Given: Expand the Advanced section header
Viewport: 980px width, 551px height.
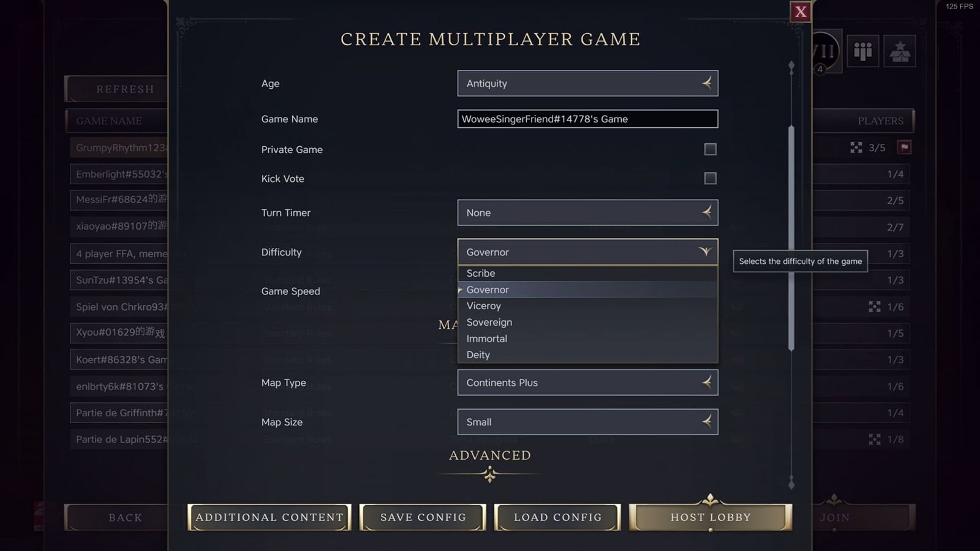Looking at the screenshot, I should pos(490,455).
